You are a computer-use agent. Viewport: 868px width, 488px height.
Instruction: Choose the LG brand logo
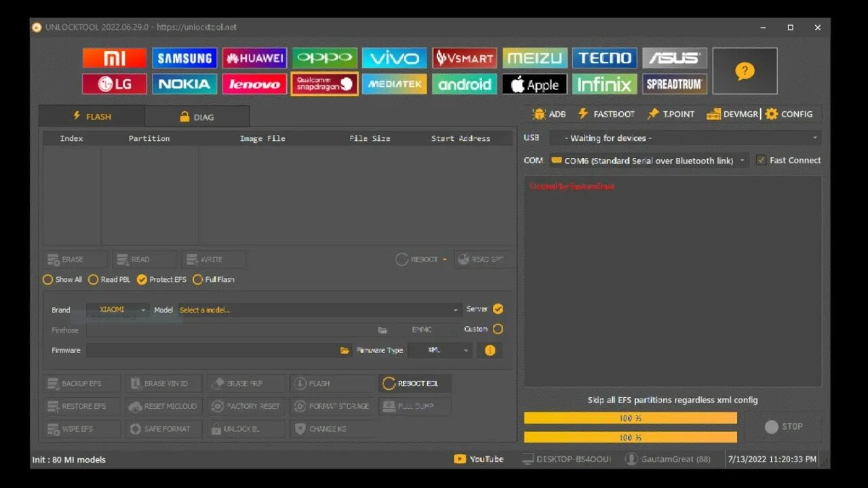pyautogui.click(x=114, y=84)
